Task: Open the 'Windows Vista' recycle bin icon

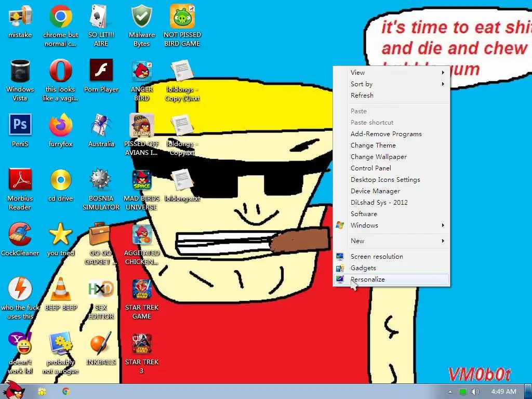Action: pyautogui.click(x=20, y=71)
